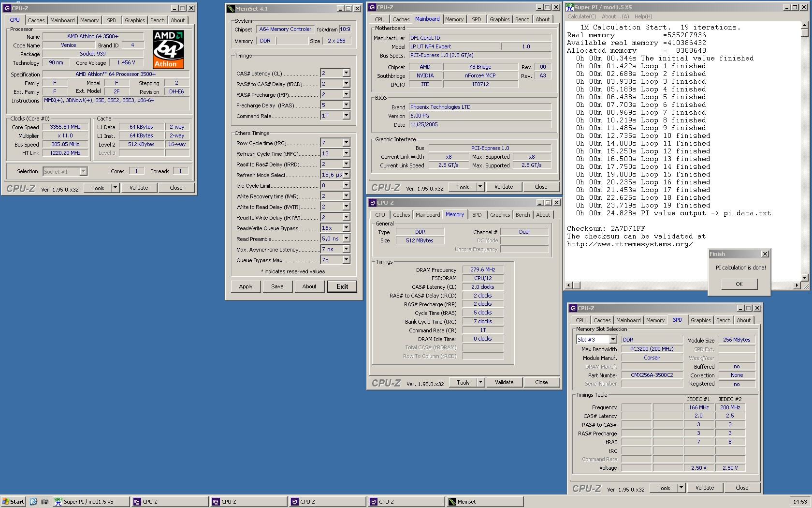Click Exit button in MemSet
The width and height of the screenshot is (812, 508).
click(342, 286)
